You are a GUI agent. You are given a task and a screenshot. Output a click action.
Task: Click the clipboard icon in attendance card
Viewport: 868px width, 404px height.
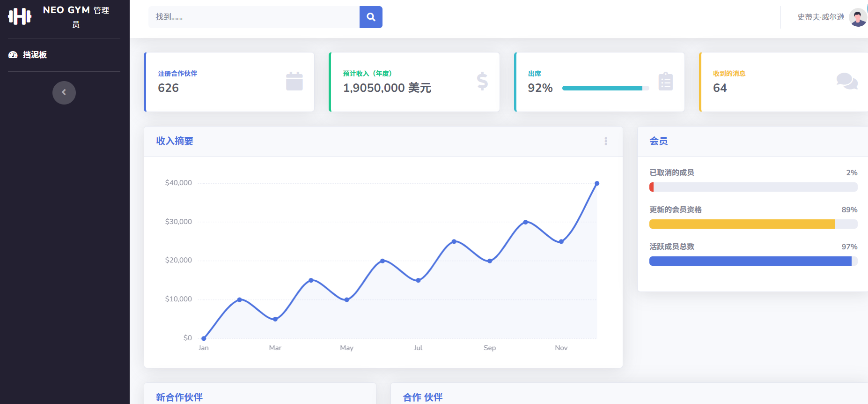pyautogui.click(x=665, y=82)
